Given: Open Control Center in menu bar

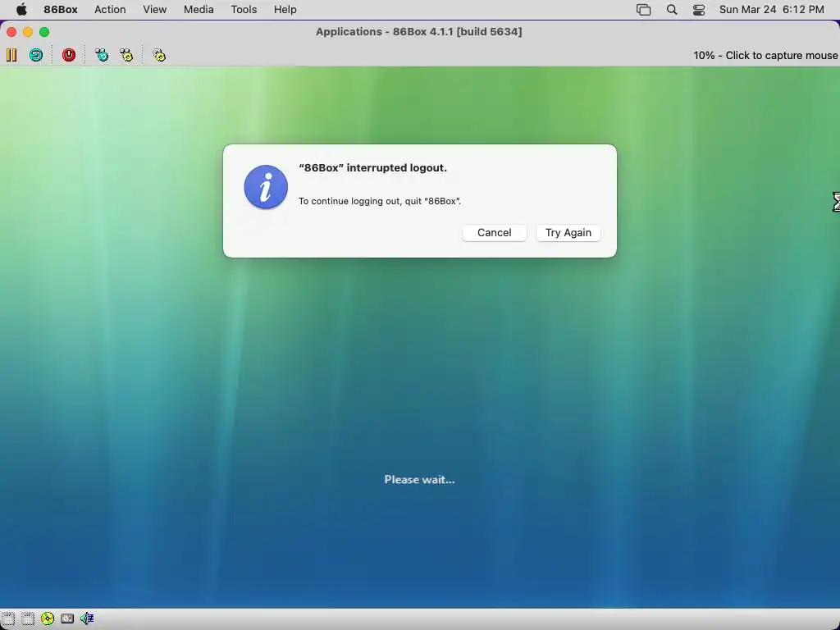Looking at the screenshot, I should pyautogui.click(x=699, y=10).
